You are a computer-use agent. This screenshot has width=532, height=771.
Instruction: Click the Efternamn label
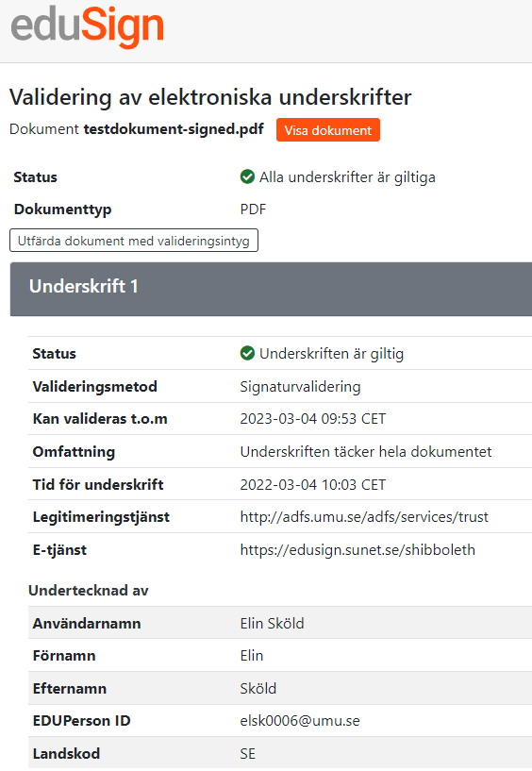tap(69, 688)
